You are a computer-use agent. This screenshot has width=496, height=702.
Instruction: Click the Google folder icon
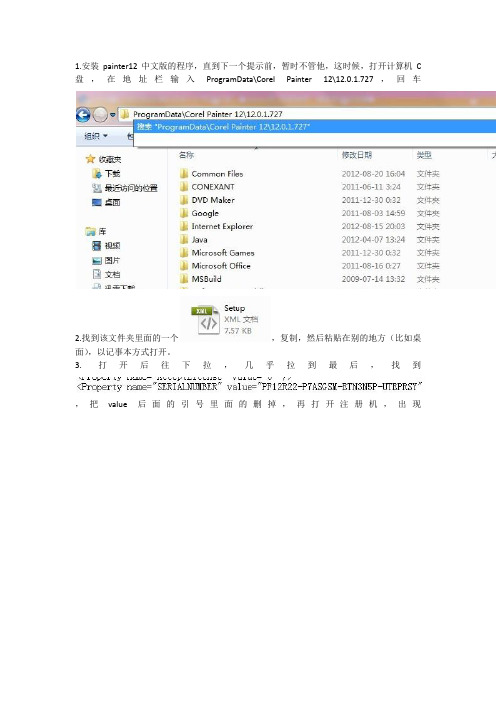point(184,213)
